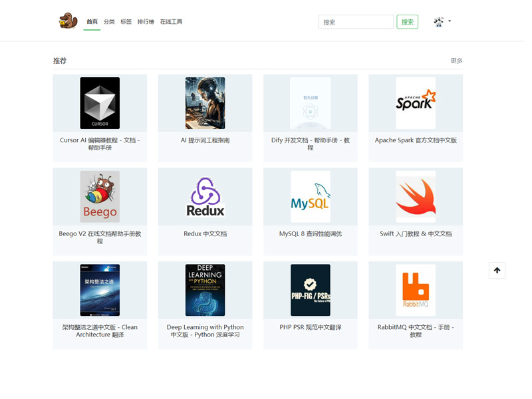Open the 排行榜 rankings page
Image resolution: width=532 pixels, height=399 pixels.
tap(146, 22)
